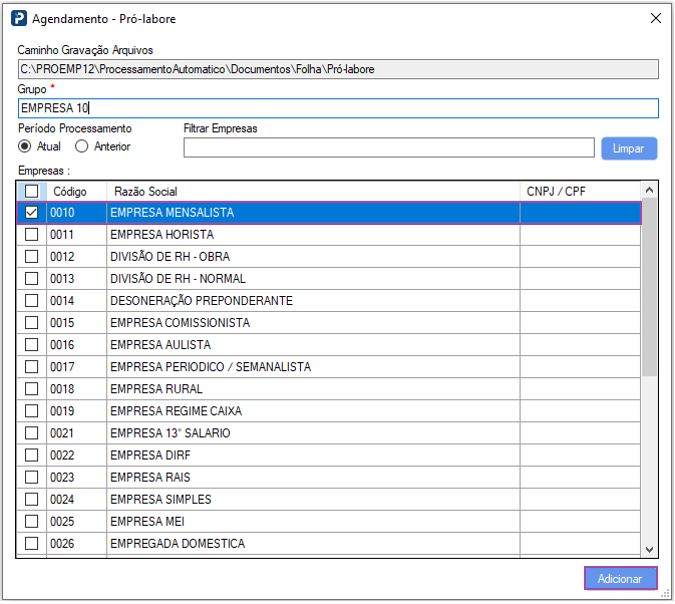Toggle the select-all checkbox in header
This screenshot has width=675, height=604.
pyautogui.click(x=31, y=191)
